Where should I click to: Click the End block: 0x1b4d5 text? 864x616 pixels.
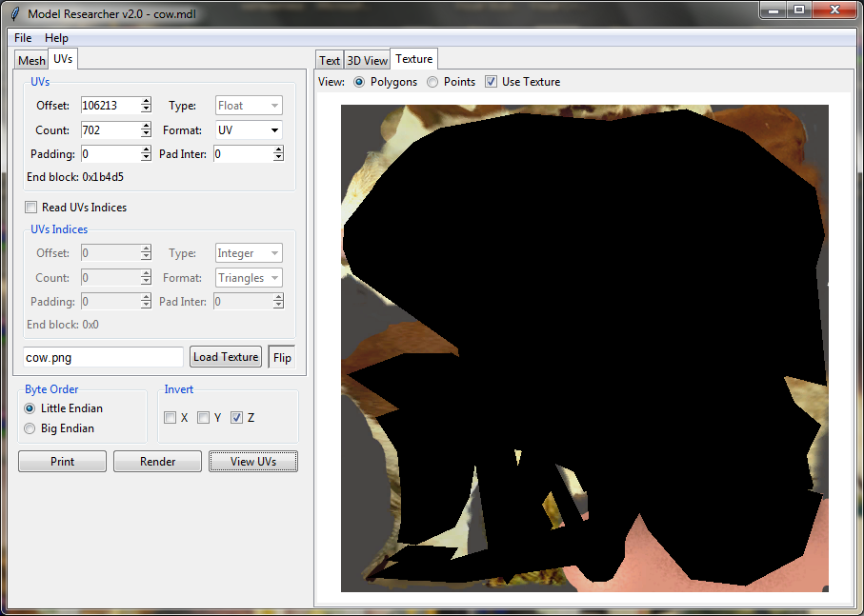tap(75, 177)
